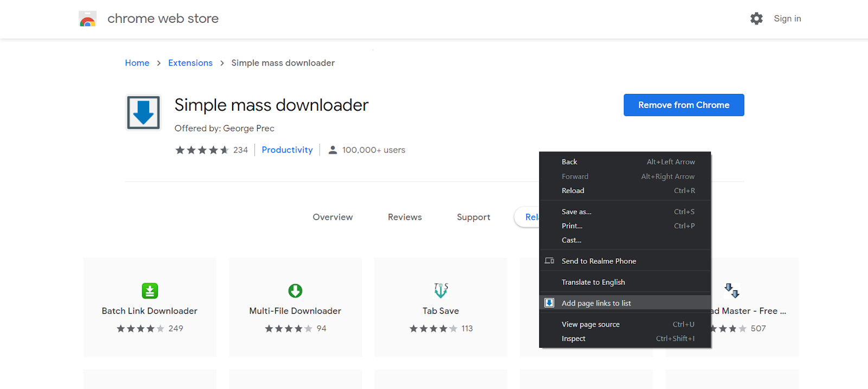Click the 249 rating count
This screenshot has height=389, width=868.
(176, 328)
